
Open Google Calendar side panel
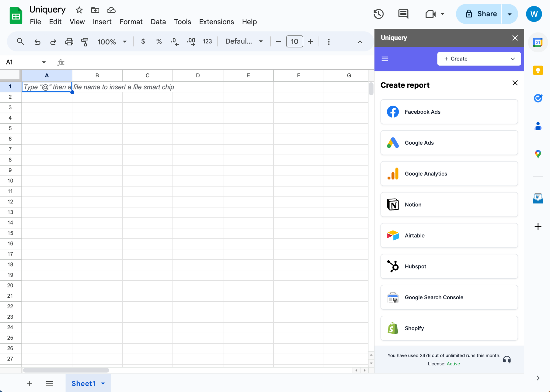pyautogui.click(x=538, y=42)
